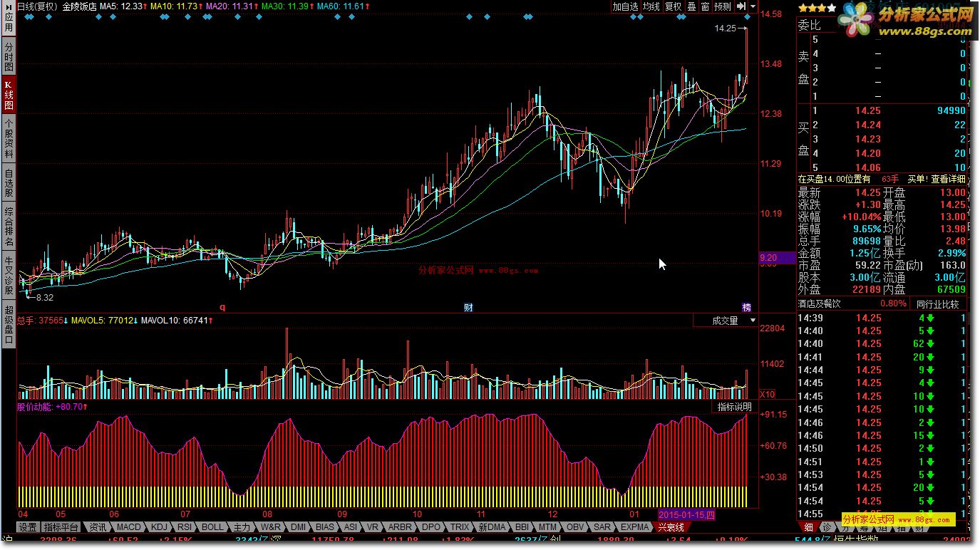
Task: Click the 榜 marker at chart bottom
Action: tap(746, 308)
